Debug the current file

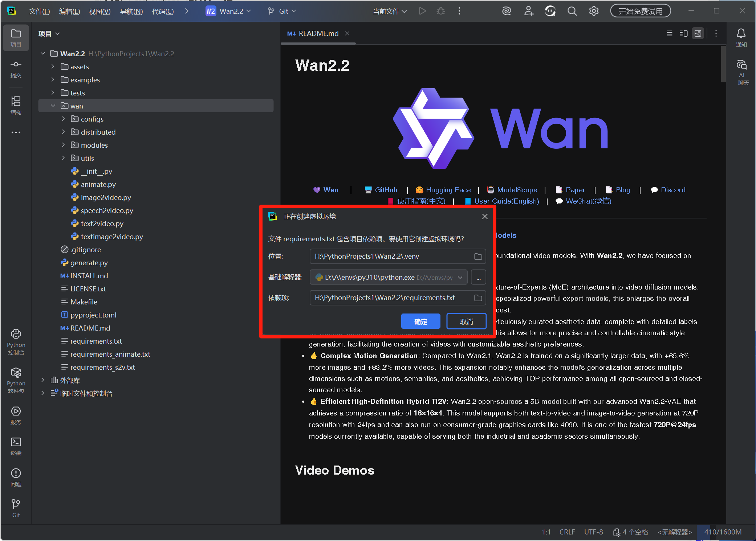(441, 11)
